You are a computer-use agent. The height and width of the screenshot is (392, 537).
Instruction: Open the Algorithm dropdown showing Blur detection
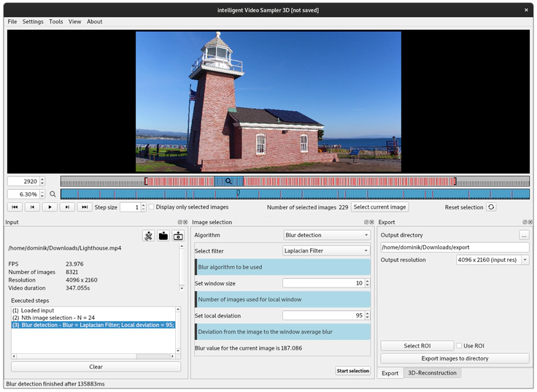(327, 235)
